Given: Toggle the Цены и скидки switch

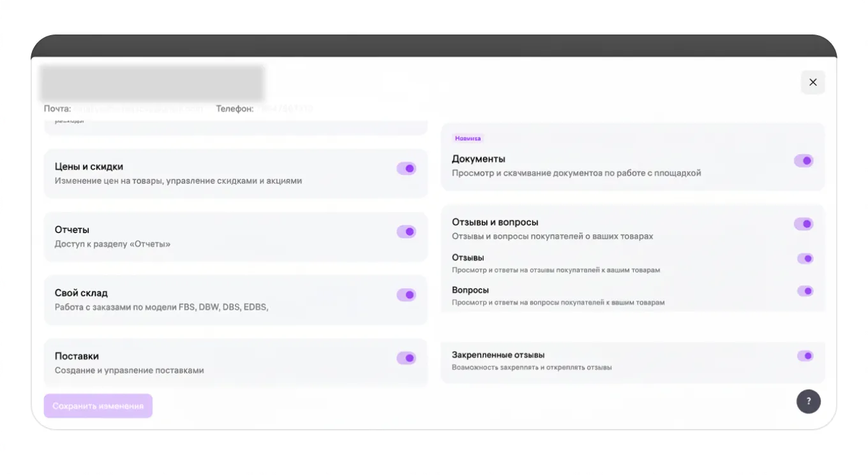Looking at the screenshot, I should pyautogui.click(x=406, y=169).
